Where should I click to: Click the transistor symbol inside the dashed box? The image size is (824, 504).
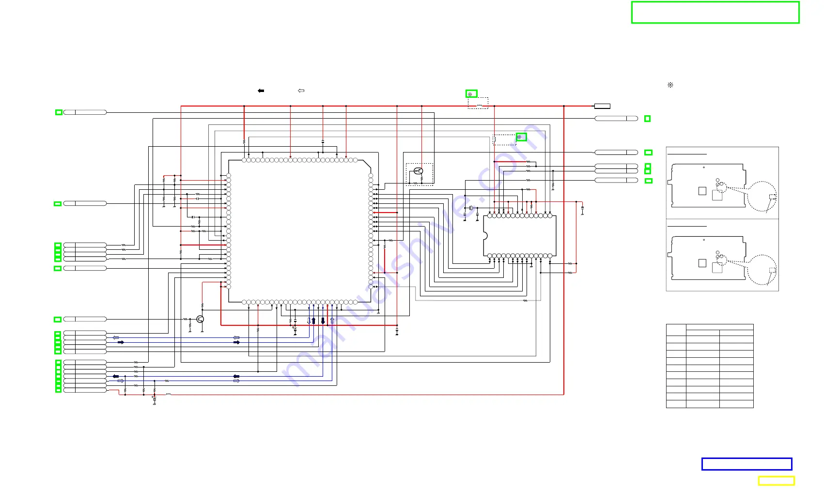coord(419,171)
